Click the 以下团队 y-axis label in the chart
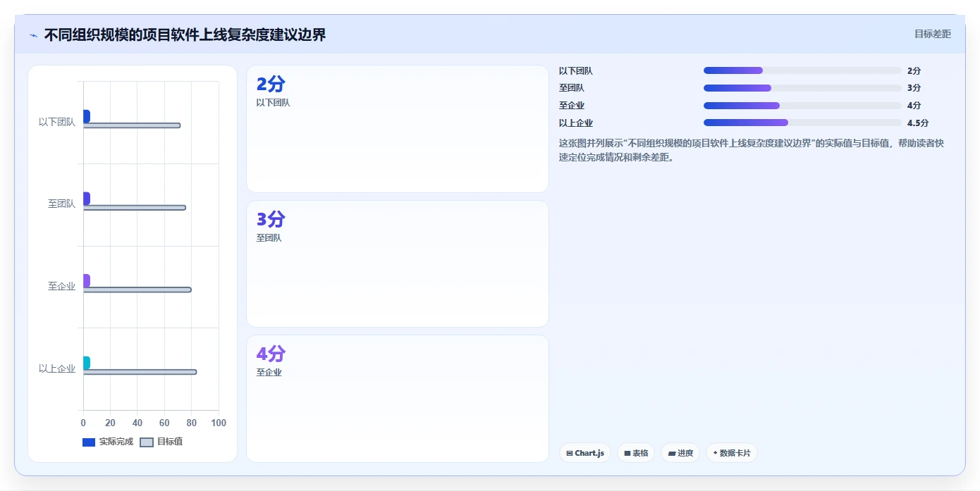This screenshot has width=980, height=491. tap(57, 122)
